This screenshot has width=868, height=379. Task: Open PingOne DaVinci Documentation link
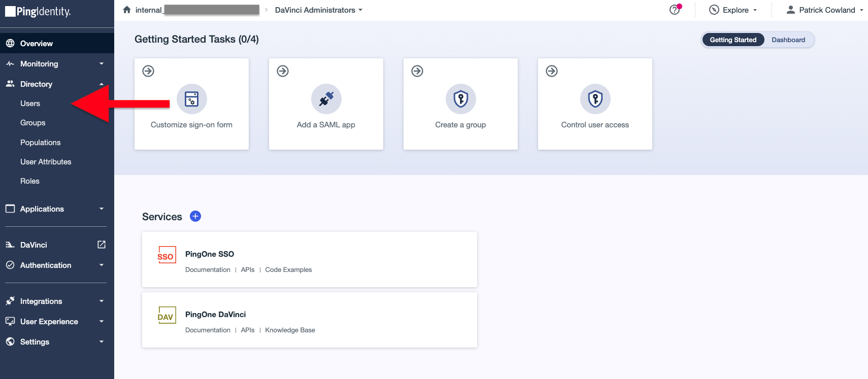pos(208,330)
